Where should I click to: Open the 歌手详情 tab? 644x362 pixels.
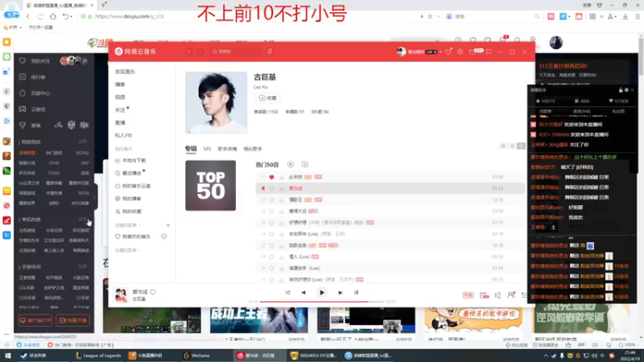pos(227,149)
